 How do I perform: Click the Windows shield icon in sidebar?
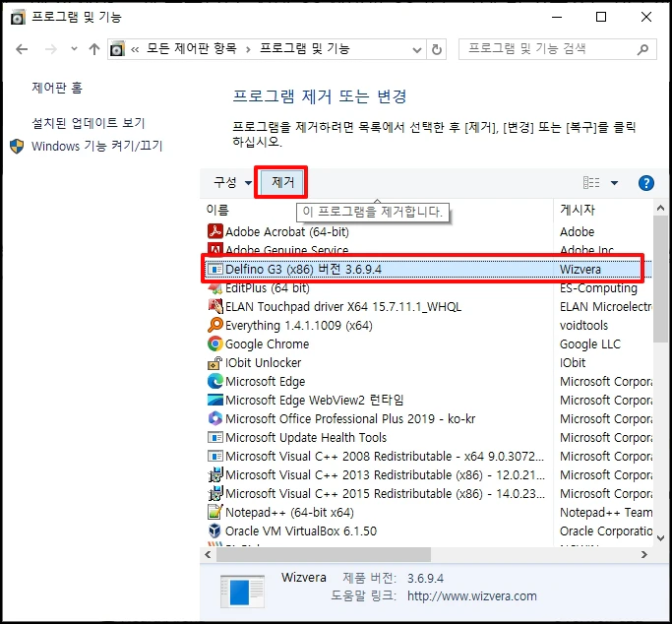pos(17,146)
